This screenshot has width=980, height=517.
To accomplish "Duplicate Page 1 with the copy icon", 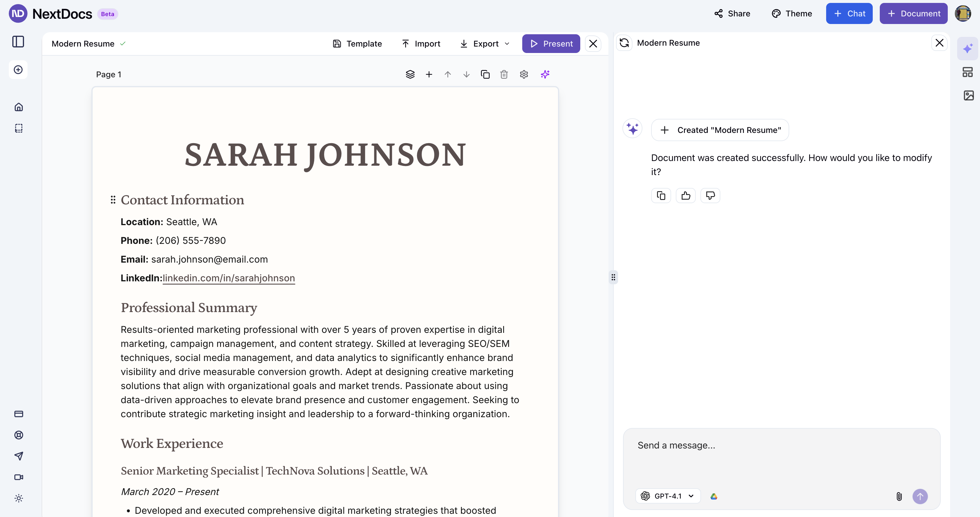I will (x=485, y=75).
